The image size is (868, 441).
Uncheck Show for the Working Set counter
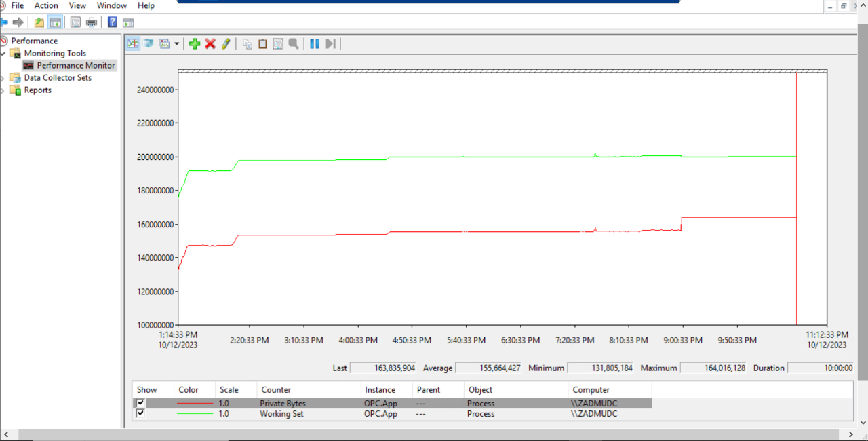140,413
